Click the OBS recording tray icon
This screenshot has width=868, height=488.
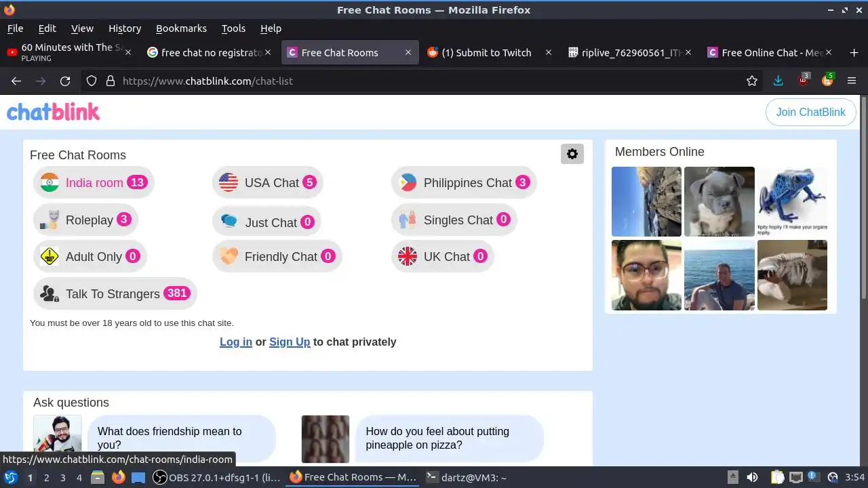tap(833, 477)
